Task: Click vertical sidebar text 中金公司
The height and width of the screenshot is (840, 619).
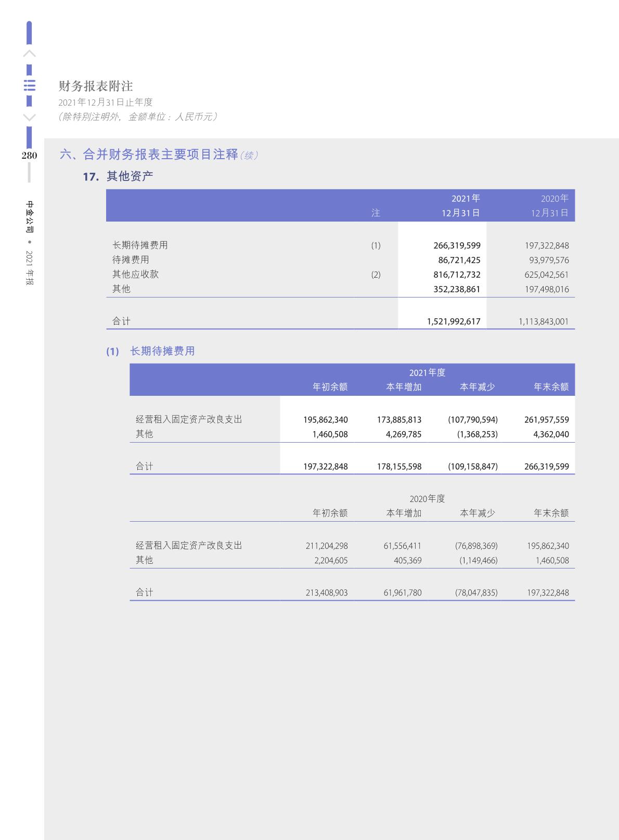Action: 30,216
